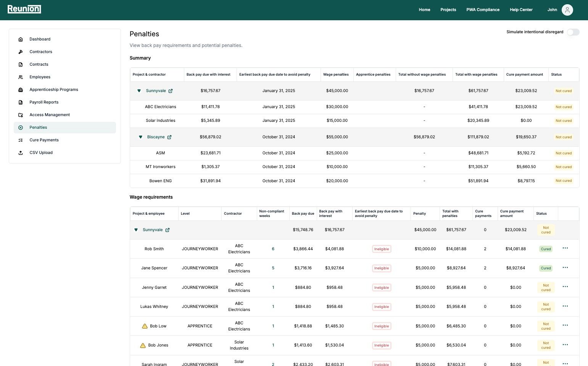
Task: Open the three-dot menu for Lukas Whitney
Action: 565,306
